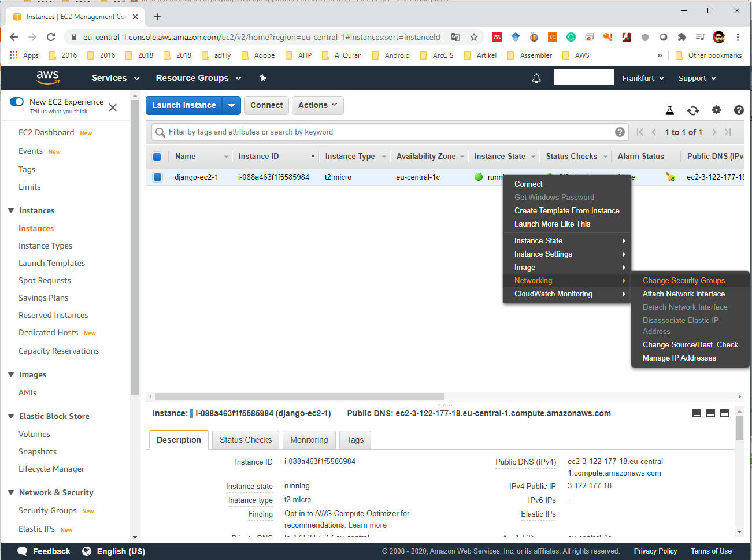Open Security Groups in the sidebar

click(47, 510)
